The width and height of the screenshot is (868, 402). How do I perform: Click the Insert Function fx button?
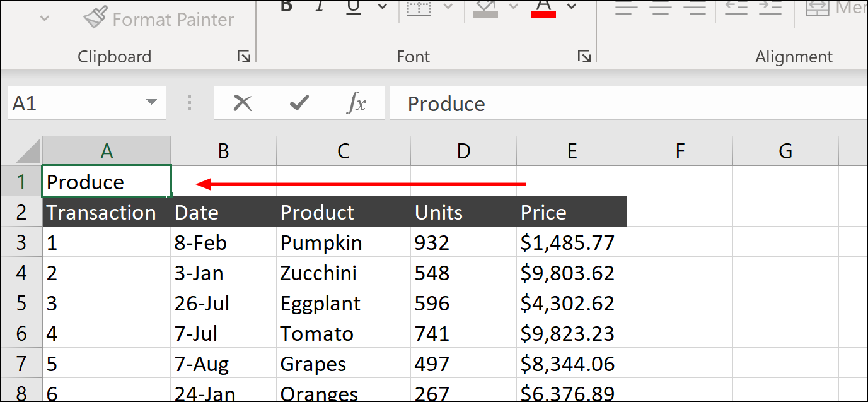(356, 103)
